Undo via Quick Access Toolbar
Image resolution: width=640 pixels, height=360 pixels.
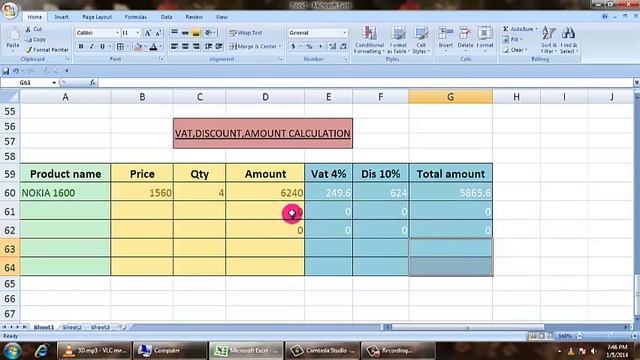(x=15, y=71)
